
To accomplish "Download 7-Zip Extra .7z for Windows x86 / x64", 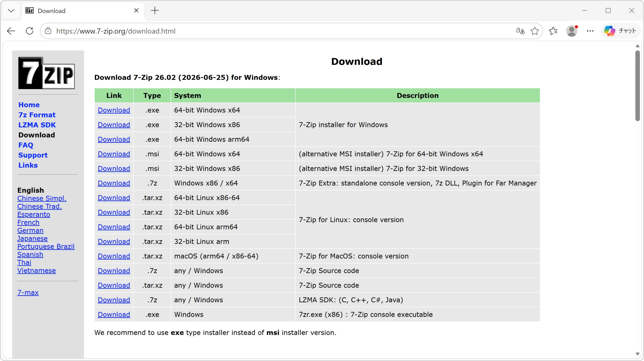I will coord(114,183).
